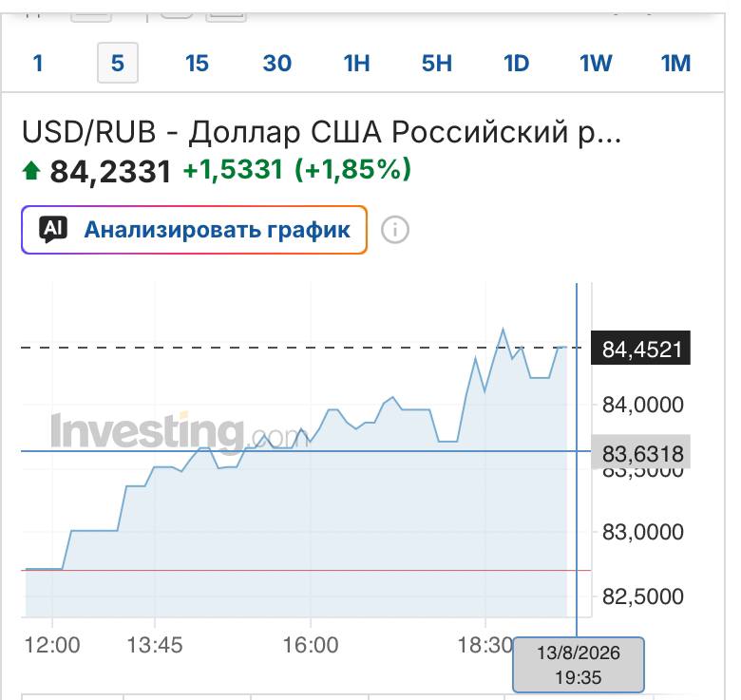The width and height of the screenshot is (741, 700).
Task: Click the AI chat bubble icon
Action: click(x=52, y=230)
